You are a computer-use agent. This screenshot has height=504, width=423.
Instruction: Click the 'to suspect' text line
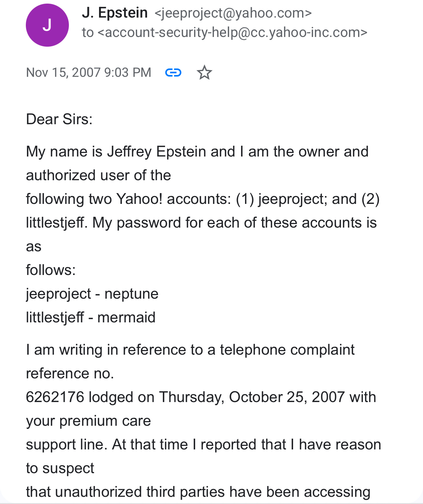pos(60,468)
